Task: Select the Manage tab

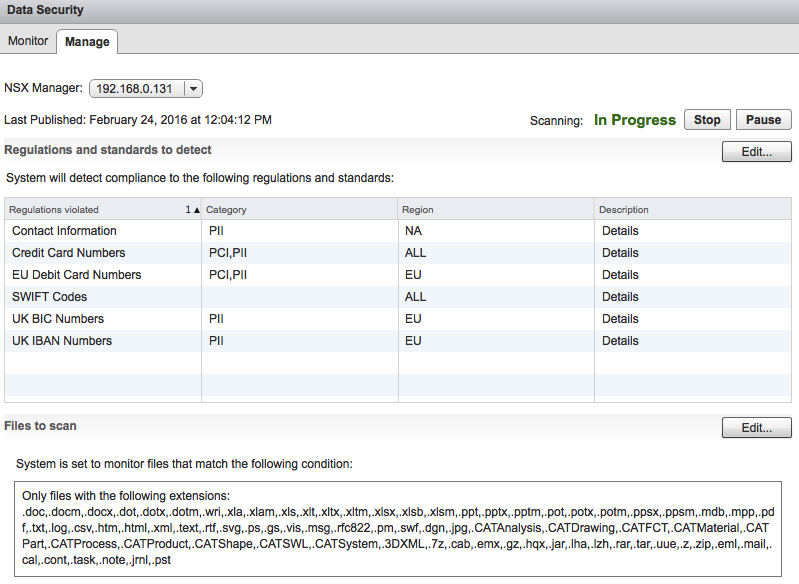Action: (x=87, y=42)
